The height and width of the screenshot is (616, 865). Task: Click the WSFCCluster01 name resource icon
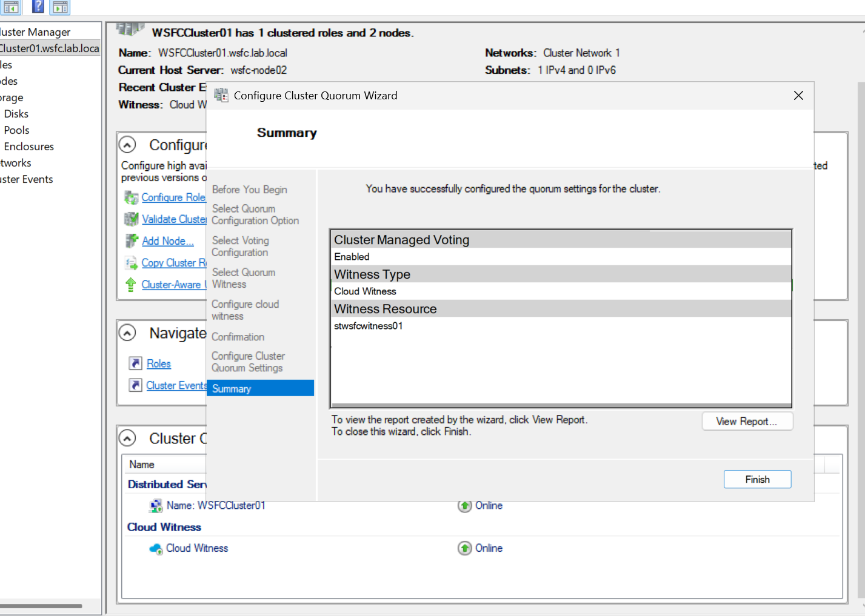[x=156, y=506]
